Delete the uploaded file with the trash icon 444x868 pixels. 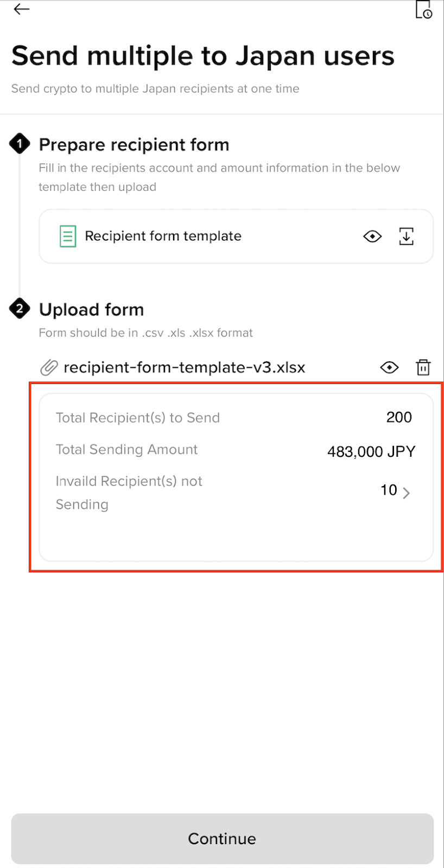(x=423, y=367)
